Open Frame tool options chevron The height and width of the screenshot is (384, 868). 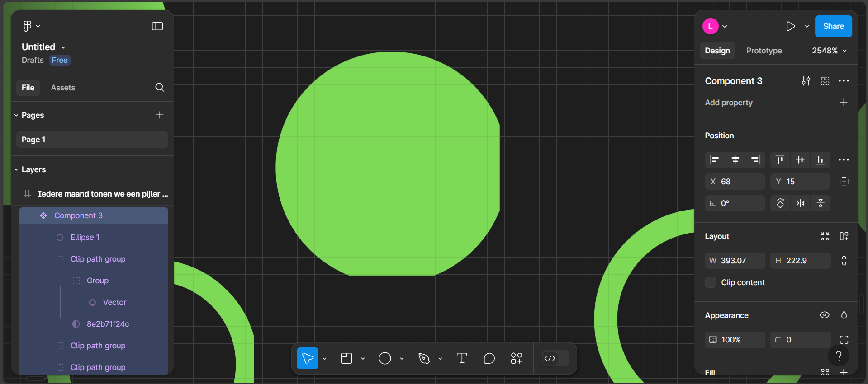(363, 358)
